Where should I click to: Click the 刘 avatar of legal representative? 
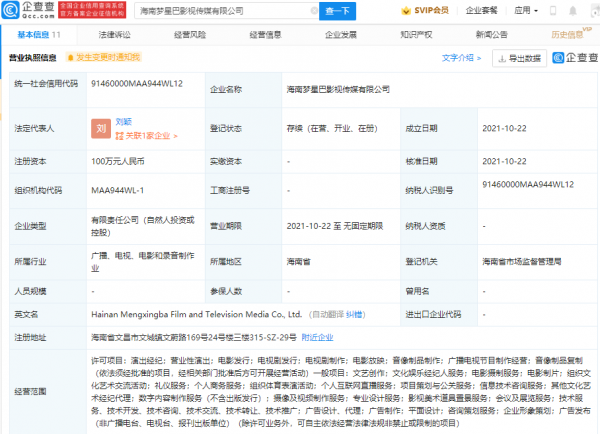click(x=101, y=129)
